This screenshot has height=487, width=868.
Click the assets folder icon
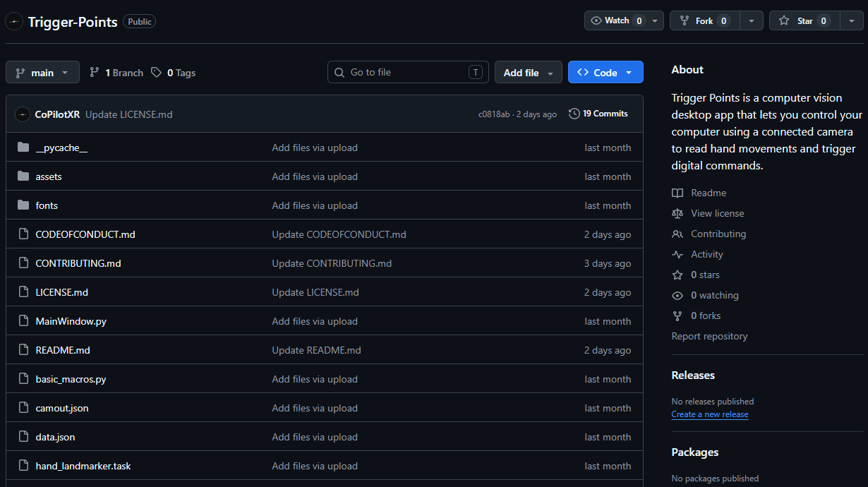click(x=23, y=176)
